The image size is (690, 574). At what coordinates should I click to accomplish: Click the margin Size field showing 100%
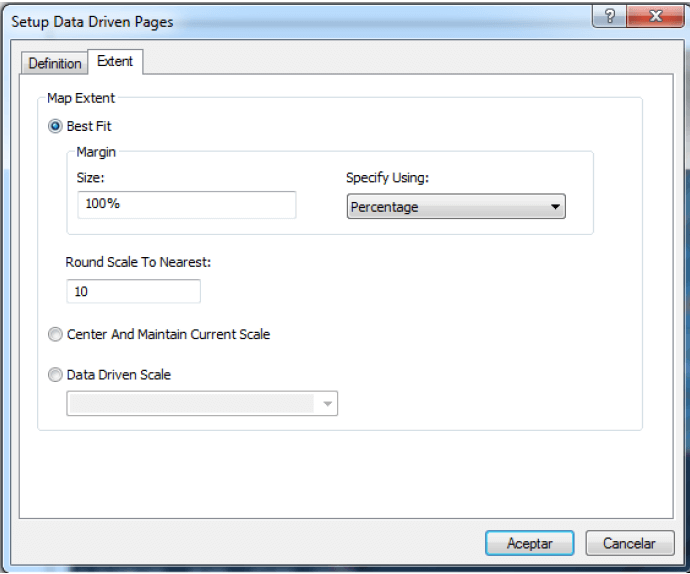coord(186,204)
